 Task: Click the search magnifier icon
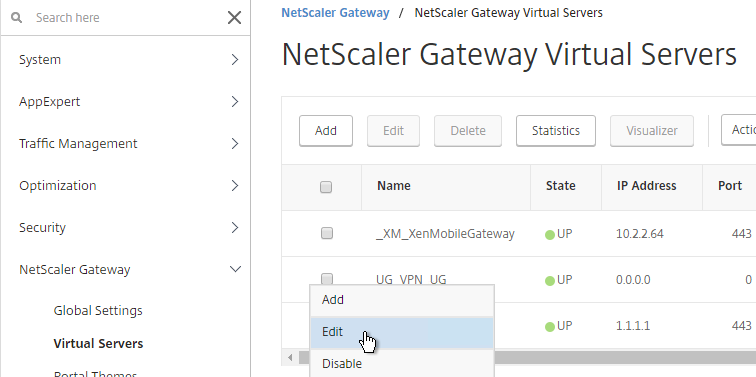click(x=16, y=18)
